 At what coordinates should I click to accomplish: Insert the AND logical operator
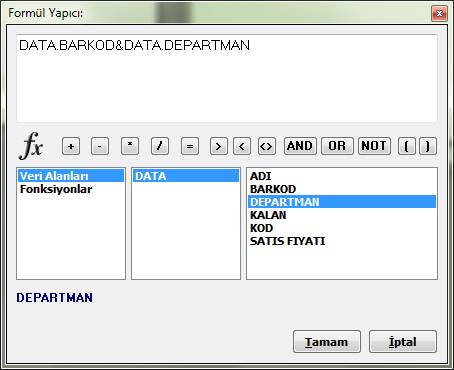click(300, 146)
